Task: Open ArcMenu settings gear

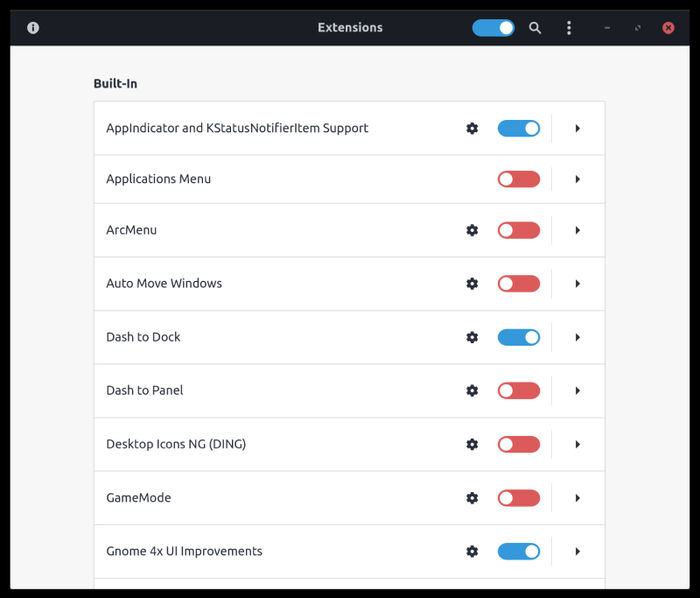Action: click(x=472, y=230)
